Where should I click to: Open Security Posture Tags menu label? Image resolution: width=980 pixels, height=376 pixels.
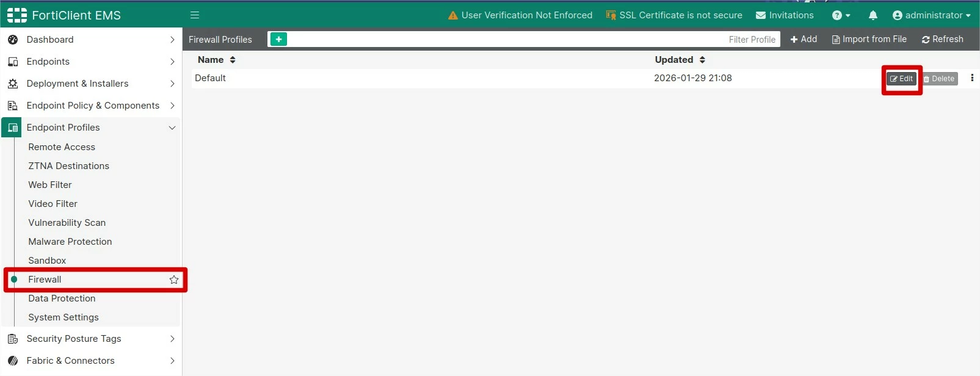(x=74, y=339)
